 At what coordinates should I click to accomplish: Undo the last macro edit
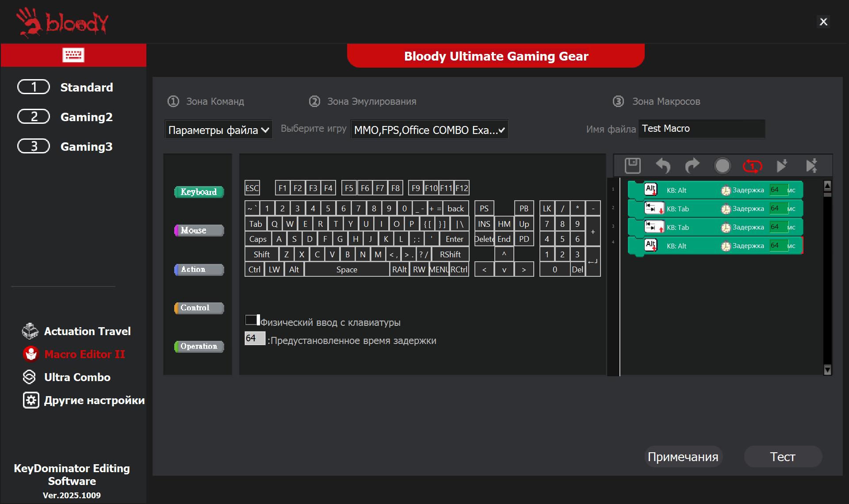(663, 166)
